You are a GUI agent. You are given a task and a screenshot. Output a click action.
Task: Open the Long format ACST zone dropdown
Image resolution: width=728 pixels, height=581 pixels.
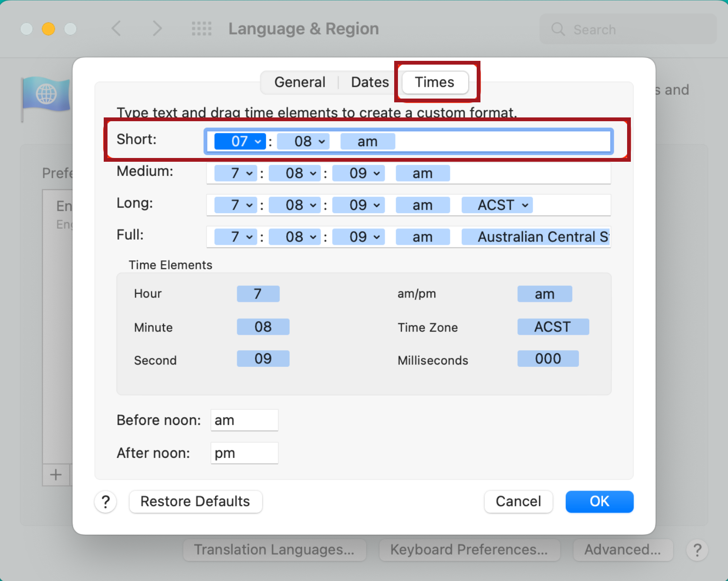point(497,205)
